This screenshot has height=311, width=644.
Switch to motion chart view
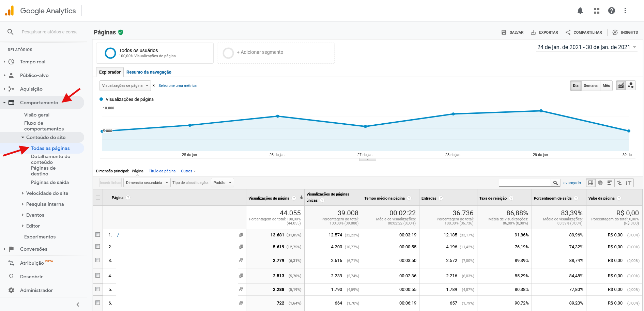click(631, 85)
